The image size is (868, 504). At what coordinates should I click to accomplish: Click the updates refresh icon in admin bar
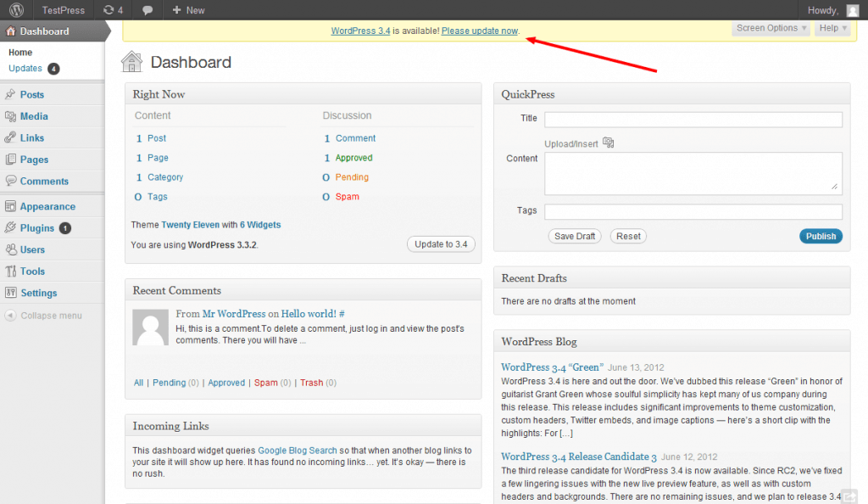pyautogui.click(x=108, y=10)
